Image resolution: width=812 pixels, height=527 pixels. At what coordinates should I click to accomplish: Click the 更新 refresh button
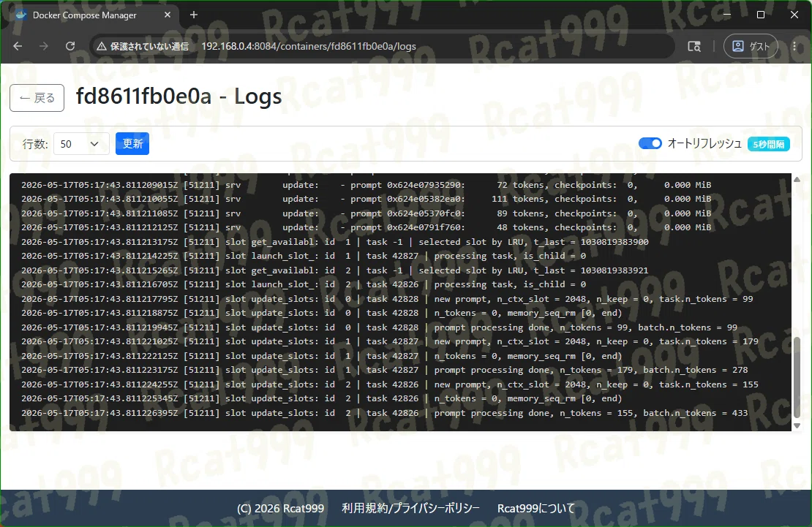132,143
